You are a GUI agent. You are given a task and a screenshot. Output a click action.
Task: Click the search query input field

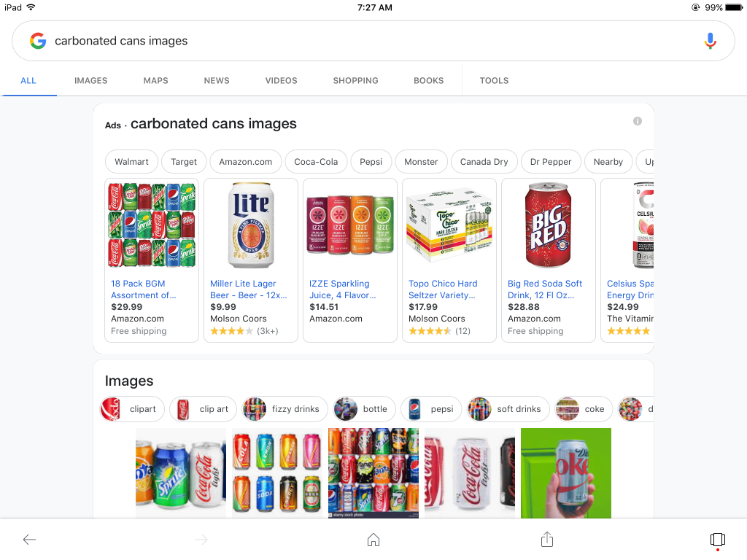[x=365, y=42]
